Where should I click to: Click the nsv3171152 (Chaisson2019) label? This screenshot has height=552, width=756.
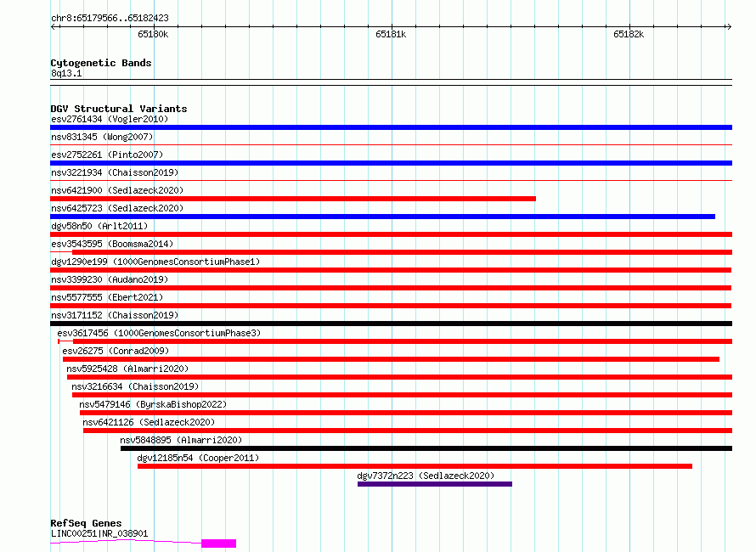(115, 315)
